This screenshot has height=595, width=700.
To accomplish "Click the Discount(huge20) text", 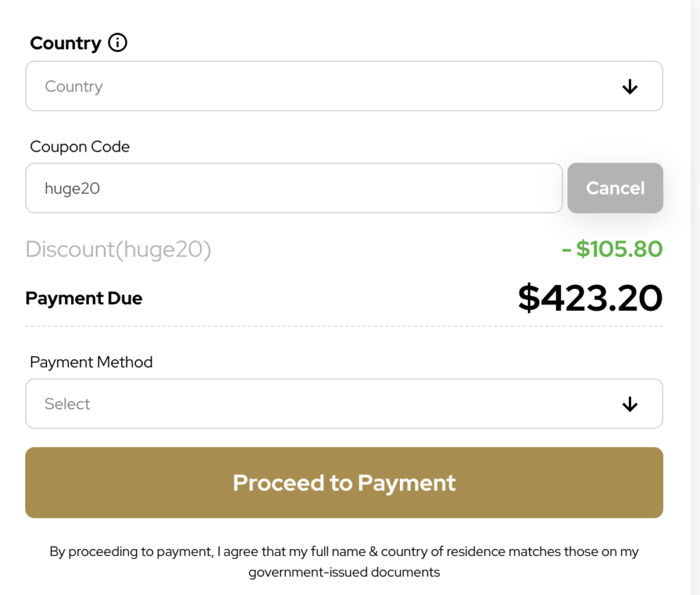I will [118, 249].
